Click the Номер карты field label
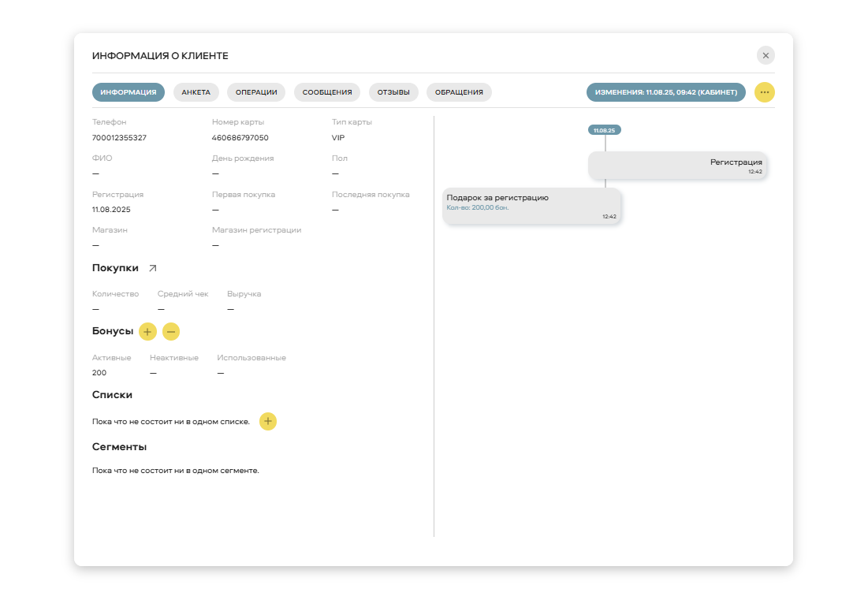The height and width of the screenshot is (600, 868). 238,122
